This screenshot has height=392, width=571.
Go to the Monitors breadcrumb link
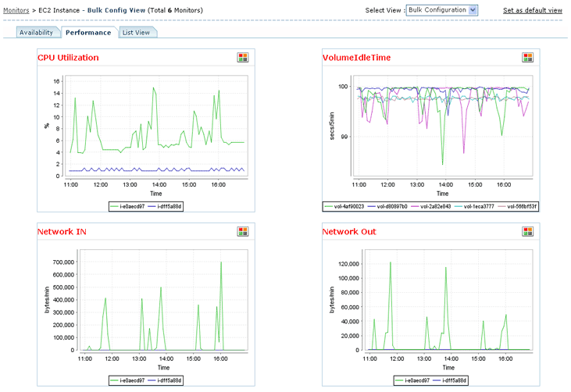tap(16, 10)
